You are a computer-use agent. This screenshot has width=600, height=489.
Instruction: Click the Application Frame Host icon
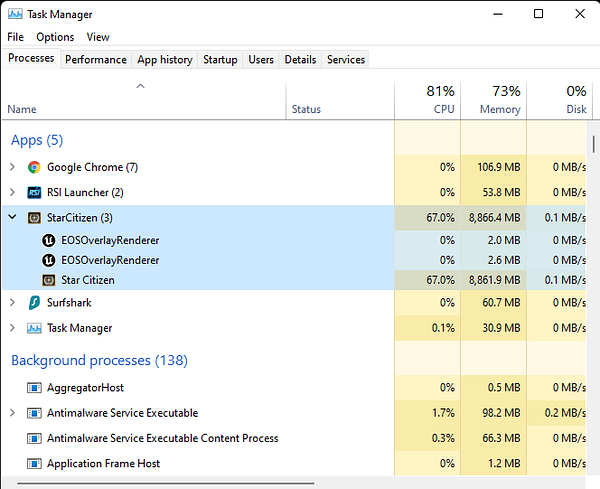click(x=34, y=464)
